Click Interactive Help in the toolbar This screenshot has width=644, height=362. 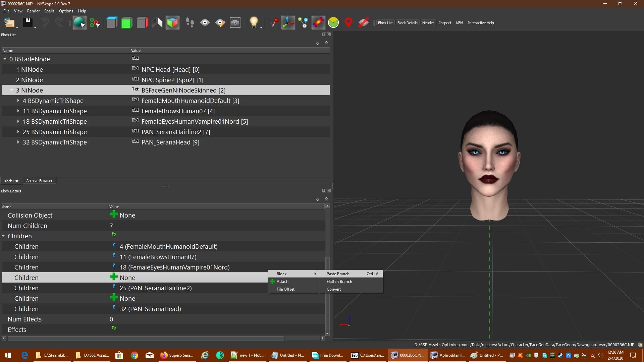tap(481, 23)
